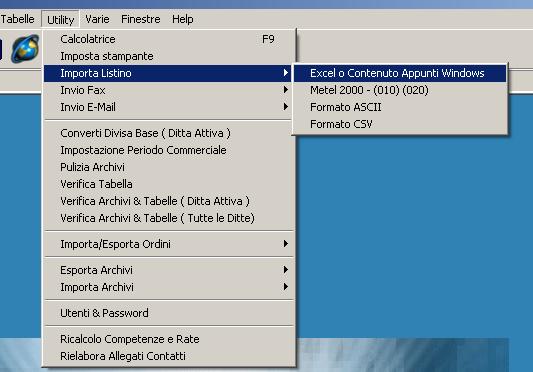Open the Varie menu
Screen dimensions: 533x372
click(x=97, y=19)
